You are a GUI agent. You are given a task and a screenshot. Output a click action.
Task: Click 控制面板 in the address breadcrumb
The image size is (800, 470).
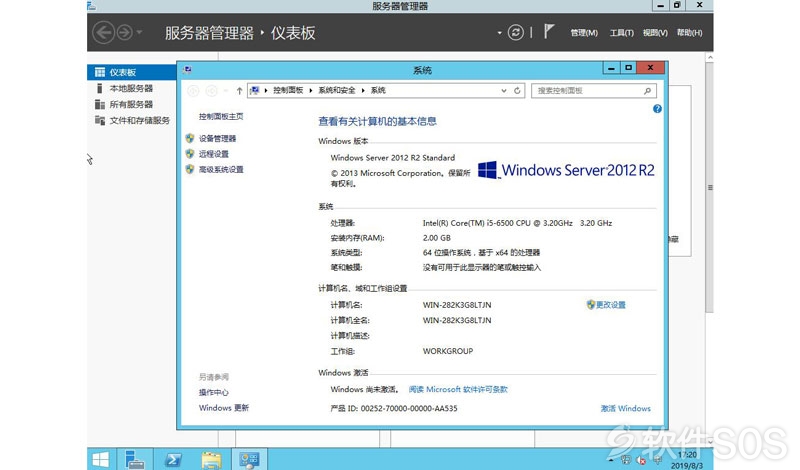(288, 90)
